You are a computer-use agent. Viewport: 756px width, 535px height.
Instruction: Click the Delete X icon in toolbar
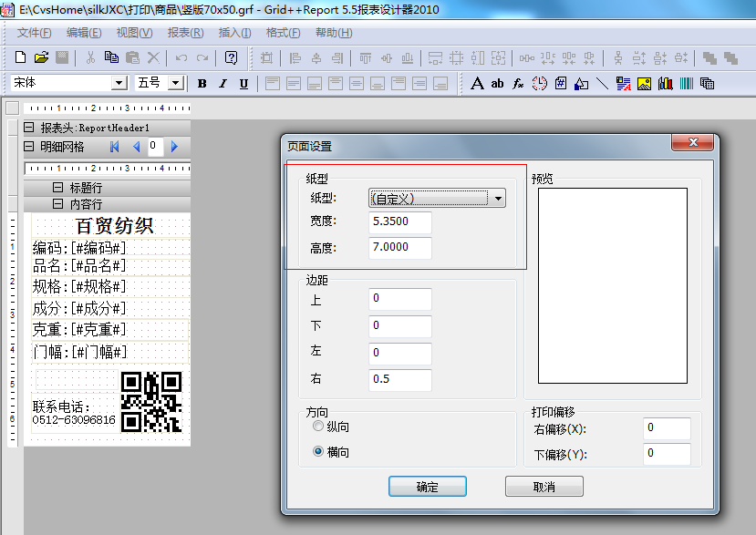[153, 57]
